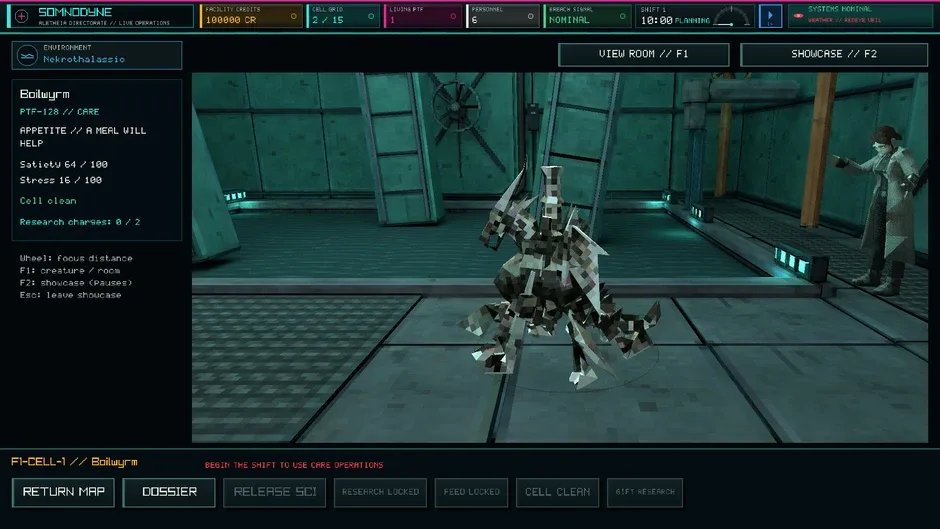This screenshot has height=529, width=940.
Task: Open the Boilwyrm Dossier
Action: (x=169, y=492)
